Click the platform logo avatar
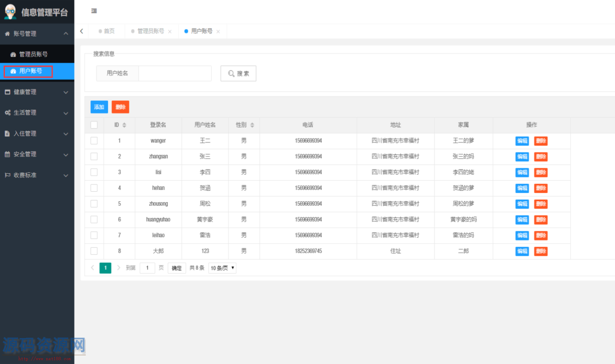615x364 pixels. (10, 12)
